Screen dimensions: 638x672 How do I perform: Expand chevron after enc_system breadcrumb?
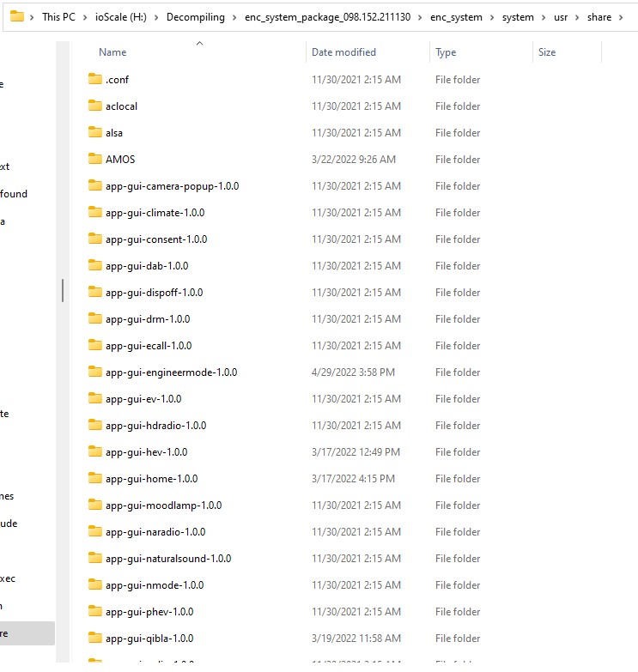tap(492, 17)
